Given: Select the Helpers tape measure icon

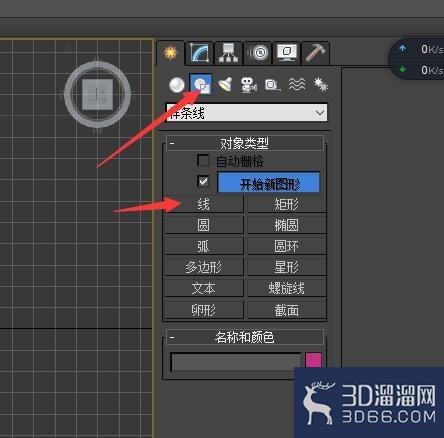Looking at the screenshot, I should pos(273,85).
